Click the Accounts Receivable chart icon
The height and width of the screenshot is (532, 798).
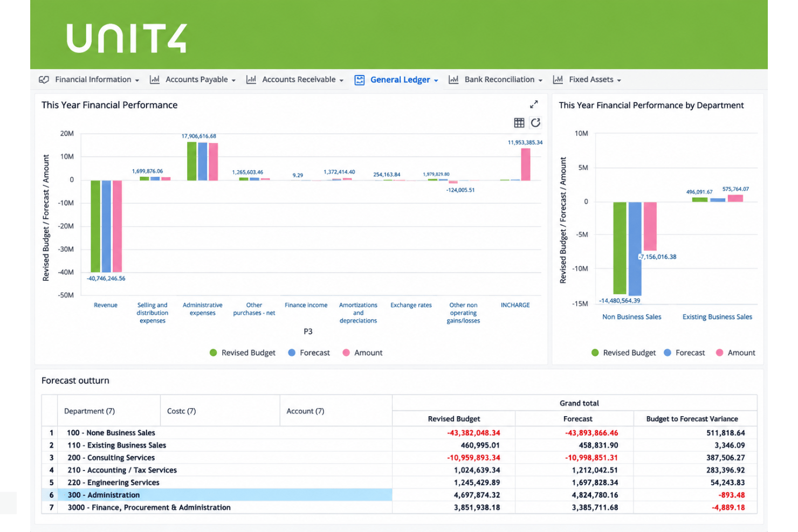click(251, 80)
